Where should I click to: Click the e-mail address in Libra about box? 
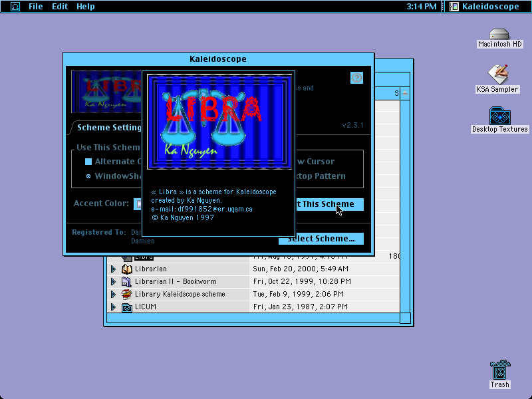215,209
